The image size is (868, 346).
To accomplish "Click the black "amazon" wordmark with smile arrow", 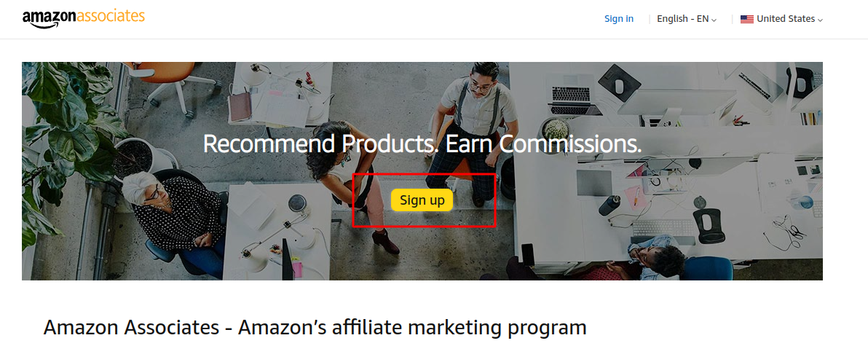I will pyautogui.click(x=49, y=20).
